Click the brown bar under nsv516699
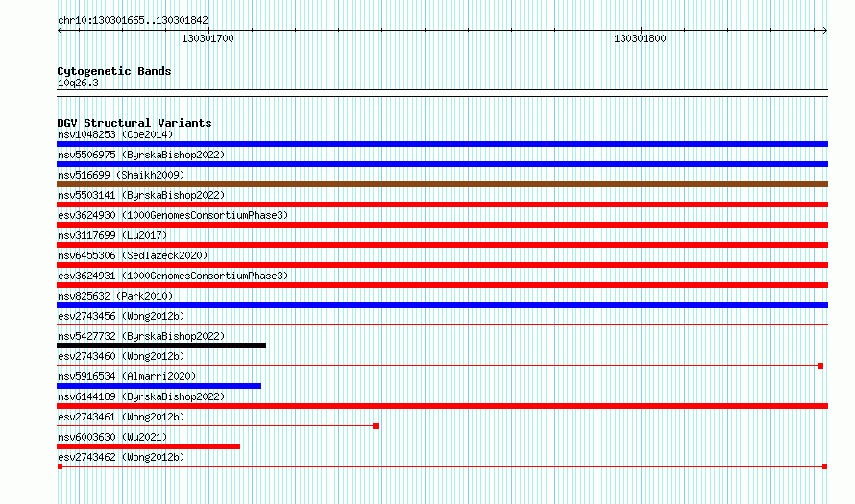Screen dimensions: 855x504 [442, 184]
